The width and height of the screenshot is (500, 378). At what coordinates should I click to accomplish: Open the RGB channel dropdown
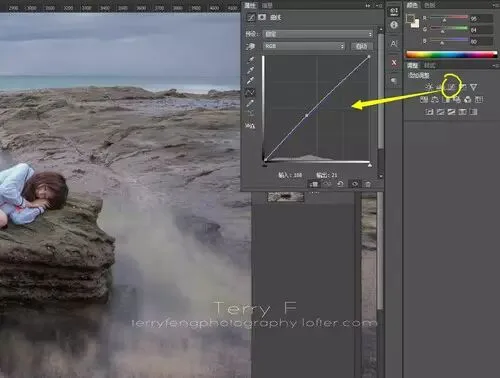(x=304, y=46)
